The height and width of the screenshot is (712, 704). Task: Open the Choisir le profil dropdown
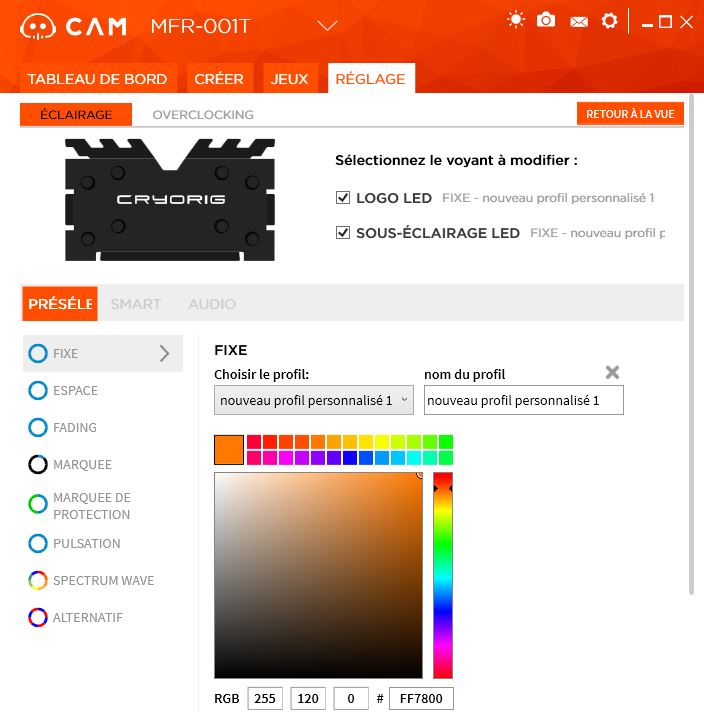point(314,400)
